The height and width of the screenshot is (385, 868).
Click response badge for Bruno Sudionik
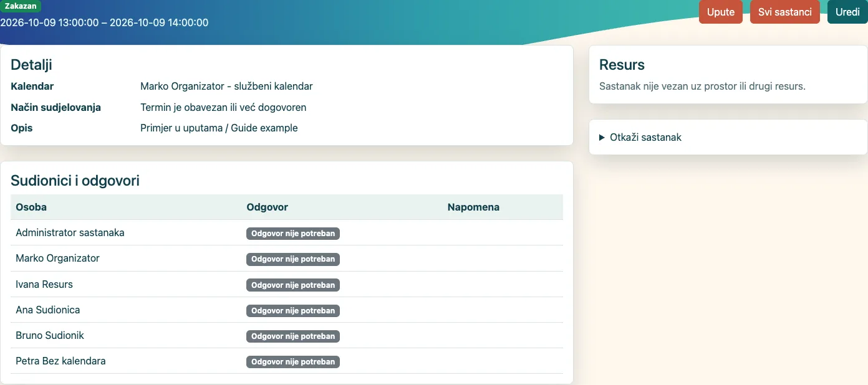coord(293,336)
